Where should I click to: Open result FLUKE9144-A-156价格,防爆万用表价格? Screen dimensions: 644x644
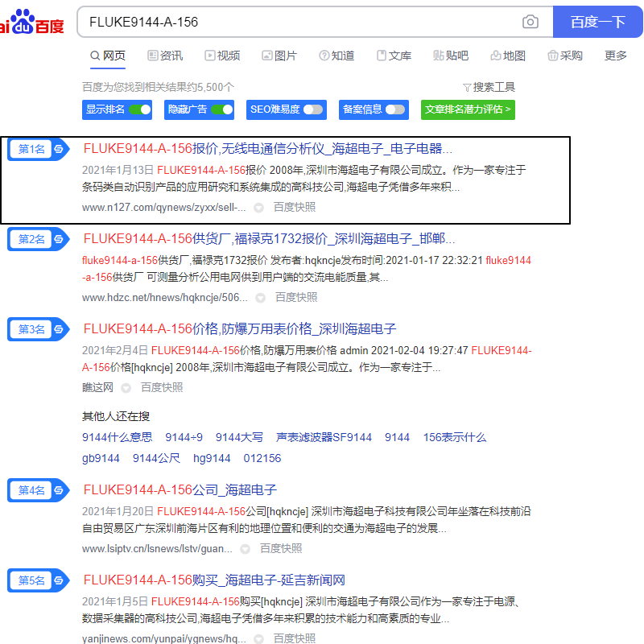tap(240, 329)
